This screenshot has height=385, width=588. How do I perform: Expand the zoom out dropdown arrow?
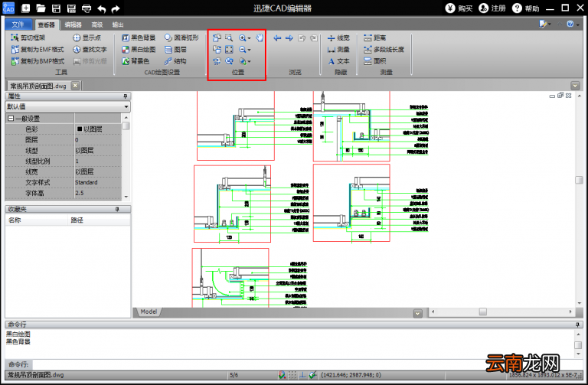(250, 50)
